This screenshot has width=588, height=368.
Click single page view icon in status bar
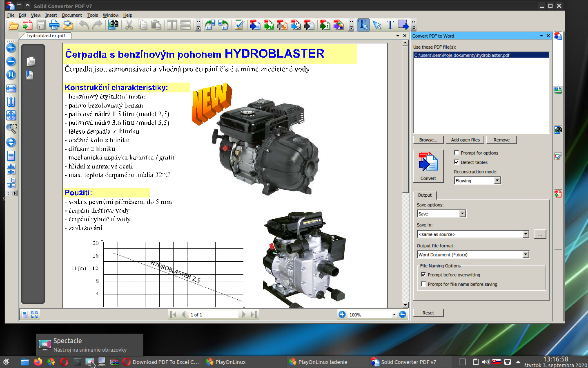(24, 314)
